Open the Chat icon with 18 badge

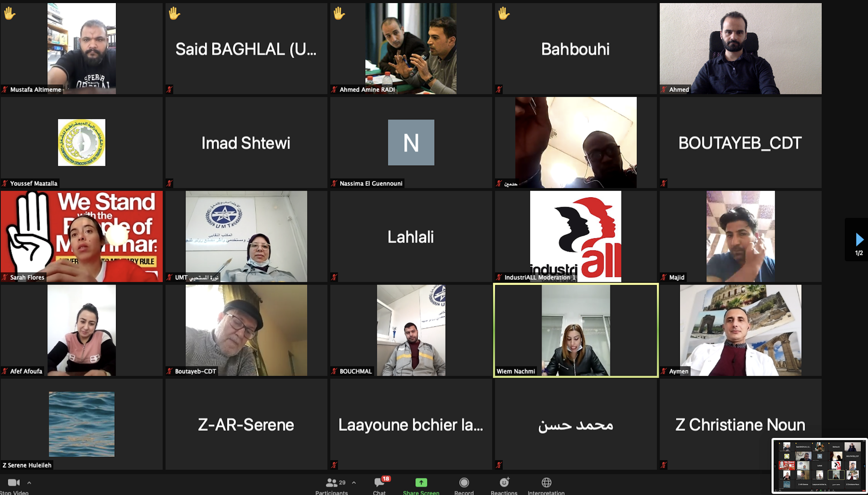pyautogui.click(x=379, y=482)
